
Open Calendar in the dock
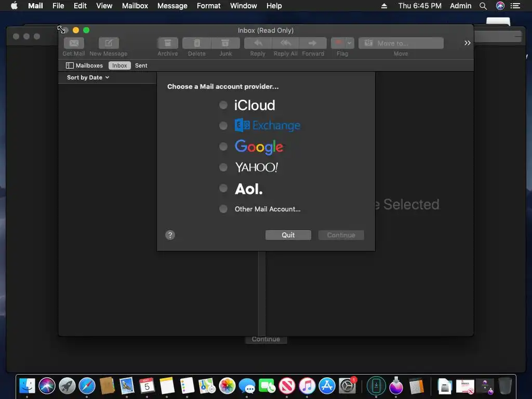(147, 386)
